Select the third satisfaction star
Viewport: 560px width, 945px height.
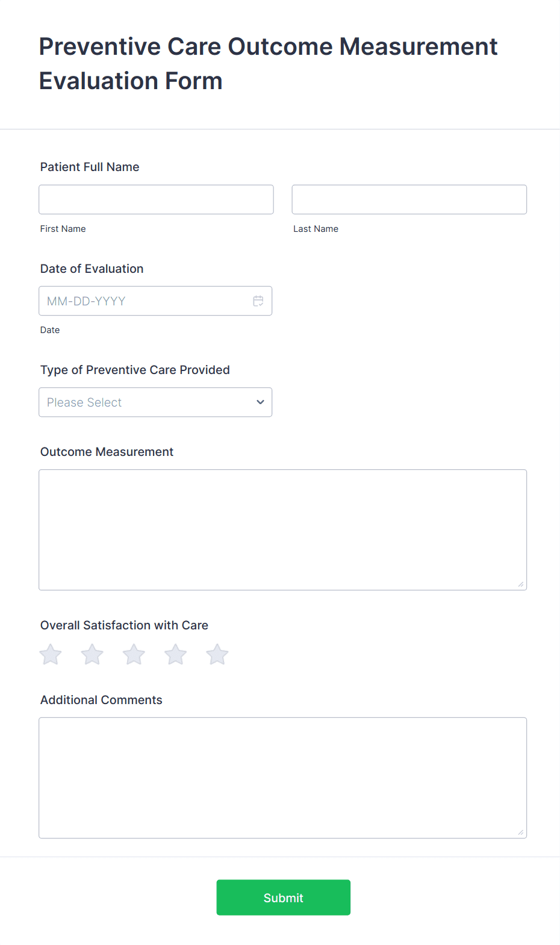pos(134,655)
